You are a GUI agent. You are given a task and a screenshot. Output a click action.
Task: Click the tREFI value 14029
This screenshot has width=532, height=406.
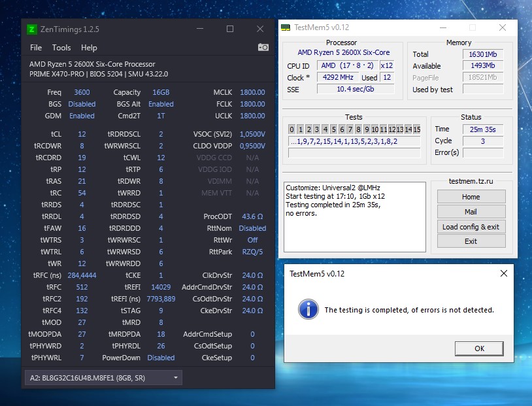[x=161, y=287]
